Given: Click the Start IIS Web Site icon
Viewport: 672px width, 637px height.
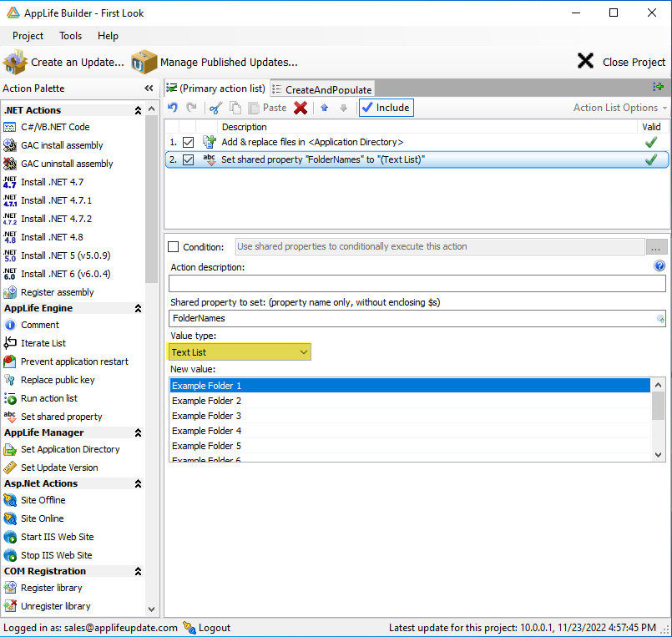Looking at the screenshot, I should 10,537.
